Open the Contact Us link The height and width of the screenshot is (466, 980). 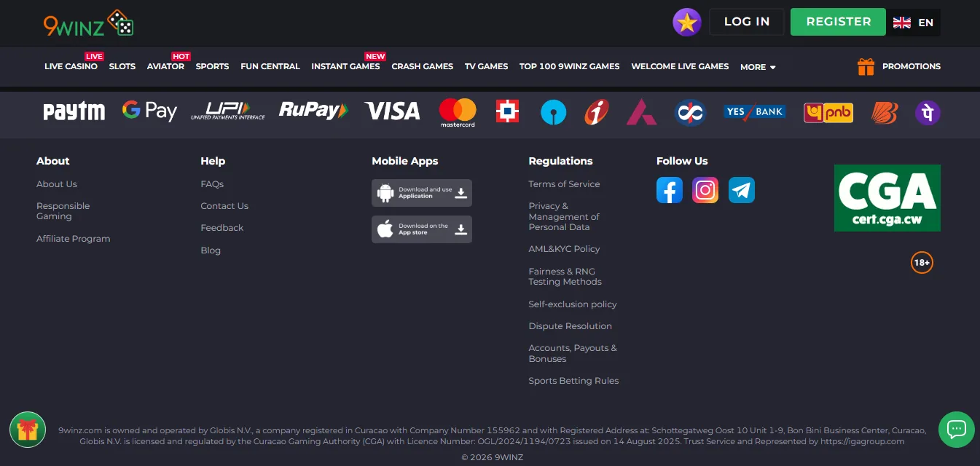[x=224, y=206]
